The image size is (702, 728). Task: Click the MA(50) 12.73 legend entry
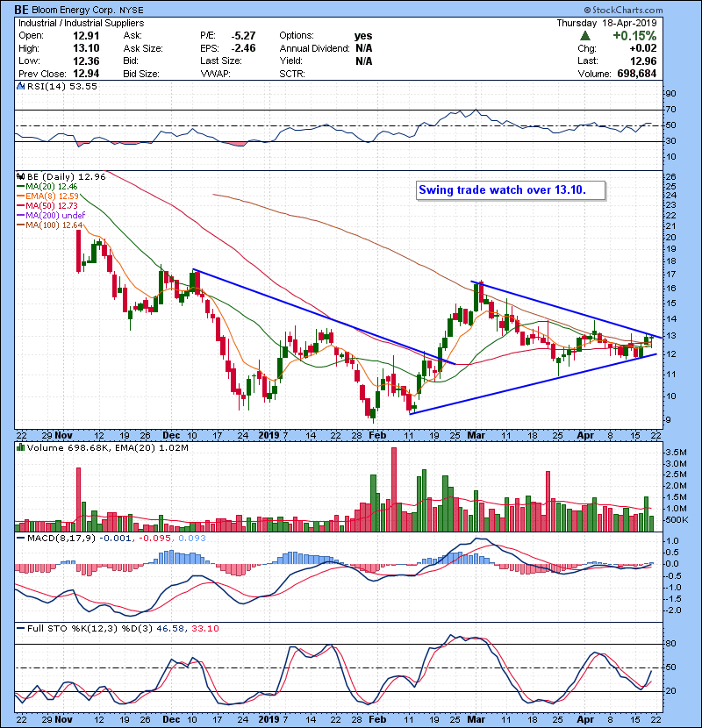coord(47,205)
